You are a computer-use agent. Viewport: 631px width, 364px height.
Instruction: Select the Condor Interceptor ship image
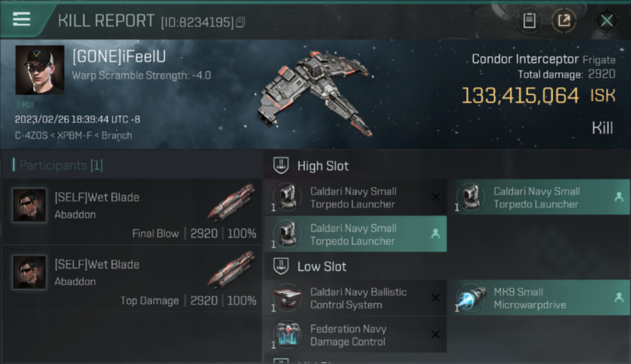315,92
